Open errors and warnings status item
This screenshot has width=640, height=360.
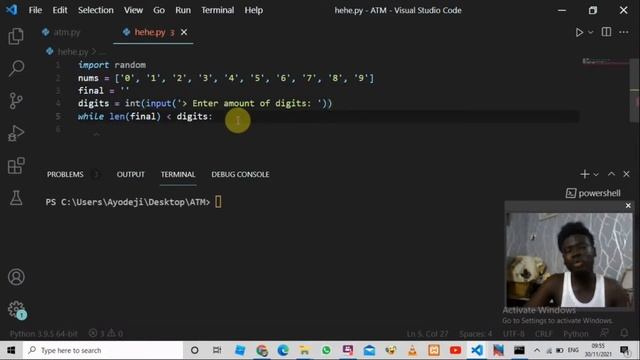point(106,334)
